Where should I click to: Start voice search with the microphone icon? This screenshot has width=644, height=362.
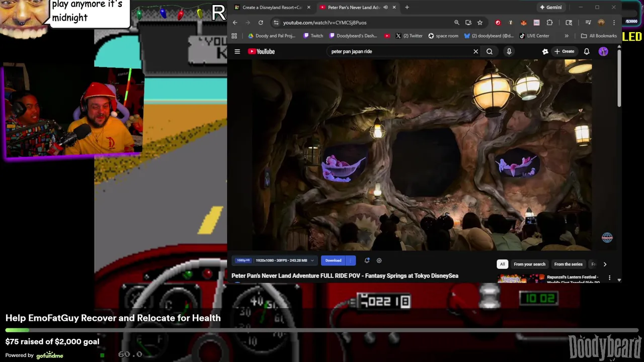(509, 51)
